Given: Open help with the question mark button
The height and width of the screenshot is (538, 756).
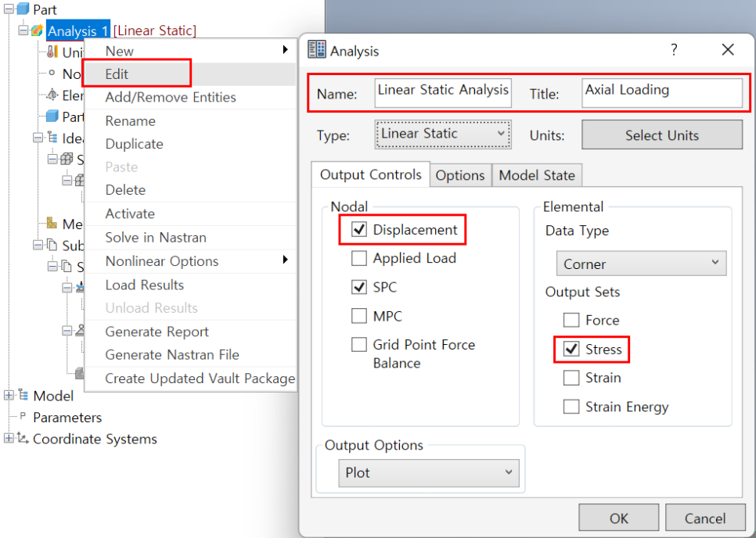Looking at the screenshot, I should (674, 50).
